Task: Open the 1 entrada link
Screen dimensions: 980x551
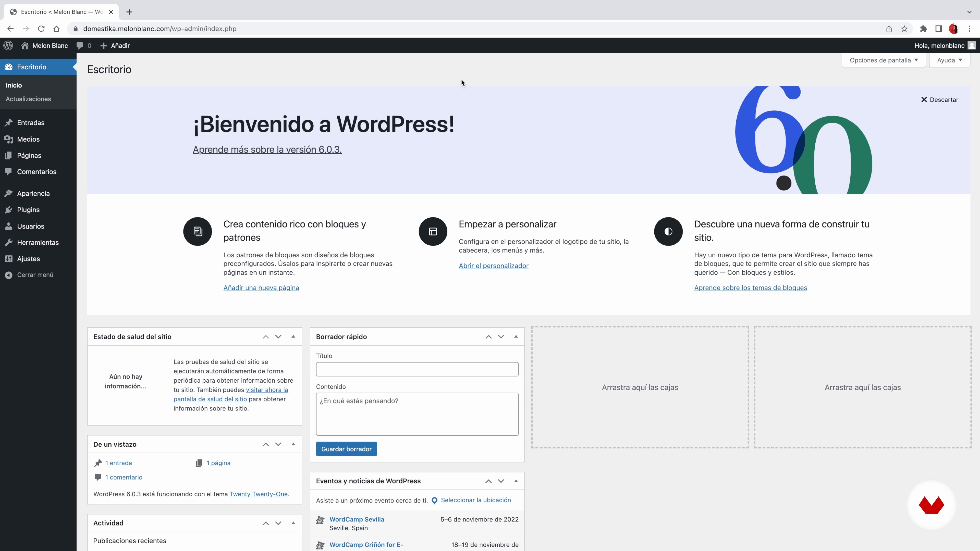Action: pyautogui.click(x=118, y=463)
